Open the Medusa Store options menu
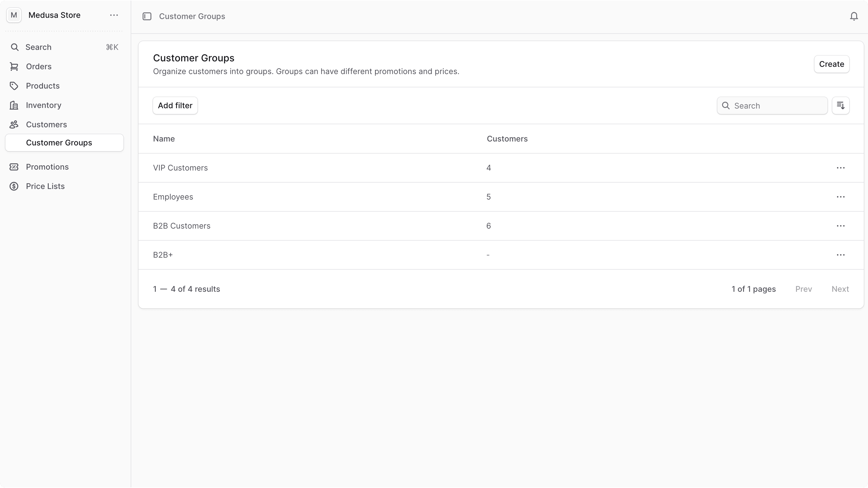Viewport: 868px width, 488px height. pos(113,15)
